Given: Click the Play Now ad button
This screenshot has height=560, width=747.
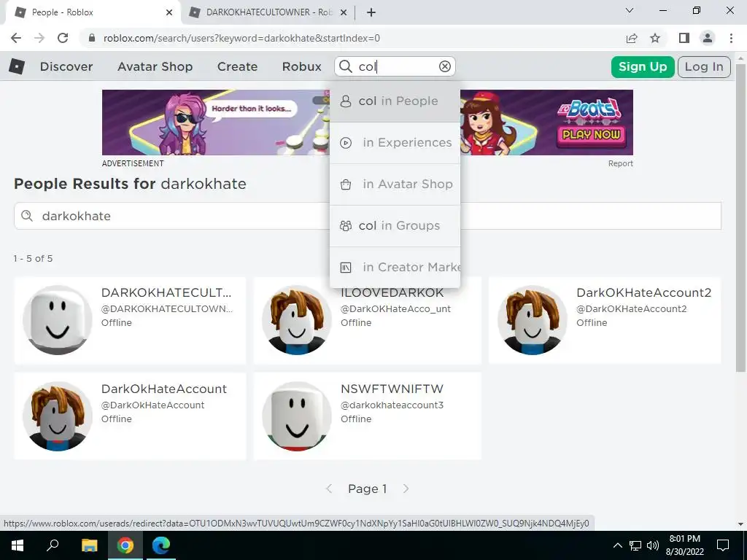Looking at the screenshot, I should point(591,135).
